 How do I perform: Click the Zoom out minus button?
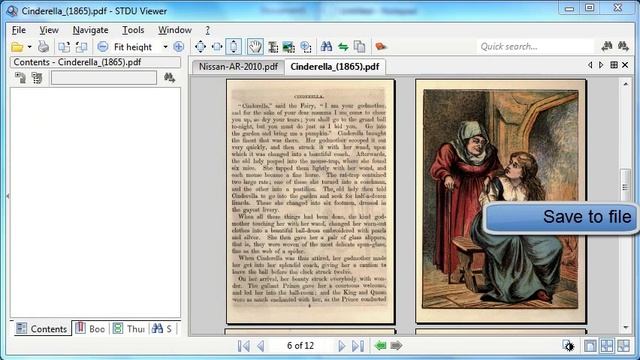(102, 47)
